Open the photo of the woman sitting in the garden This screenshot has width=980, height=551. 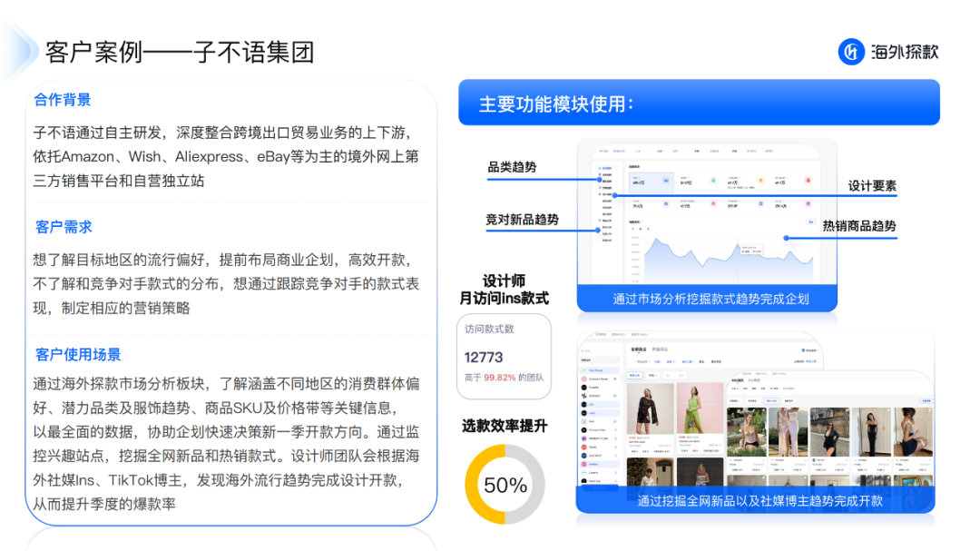point(746,432)
